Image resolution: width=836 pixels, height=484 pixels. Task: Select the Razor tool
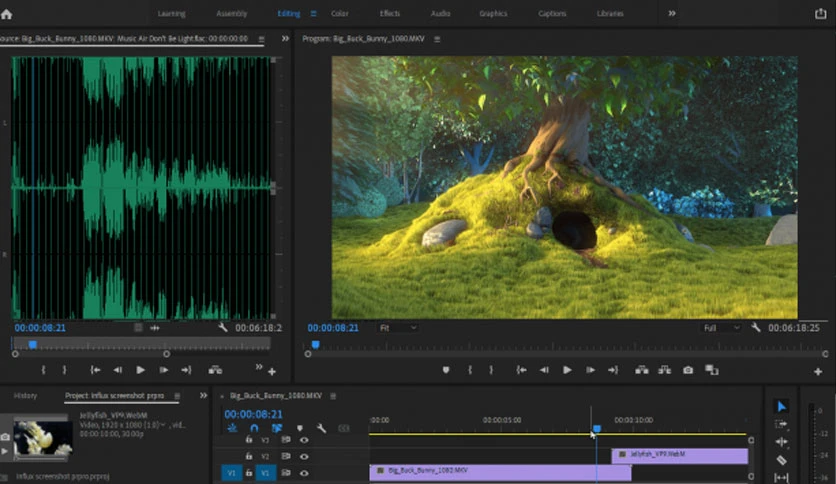point(781,459)
